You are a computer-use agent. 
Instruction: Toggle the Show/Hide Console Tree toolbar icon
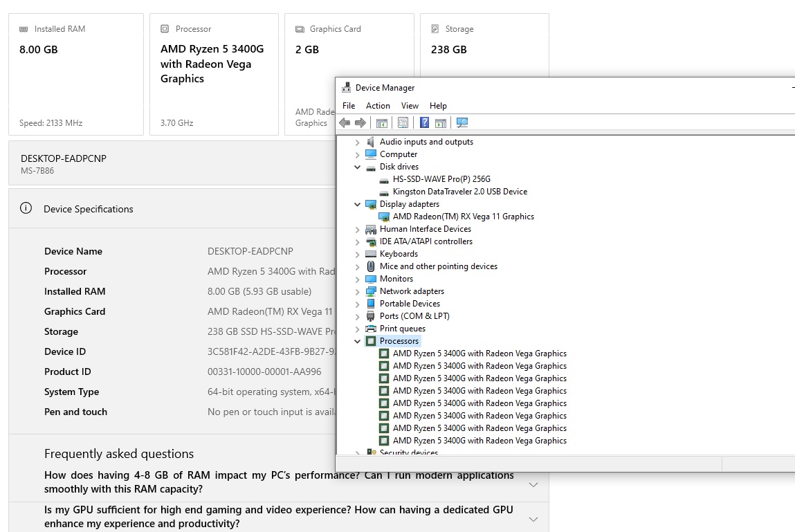coord(382,122)
